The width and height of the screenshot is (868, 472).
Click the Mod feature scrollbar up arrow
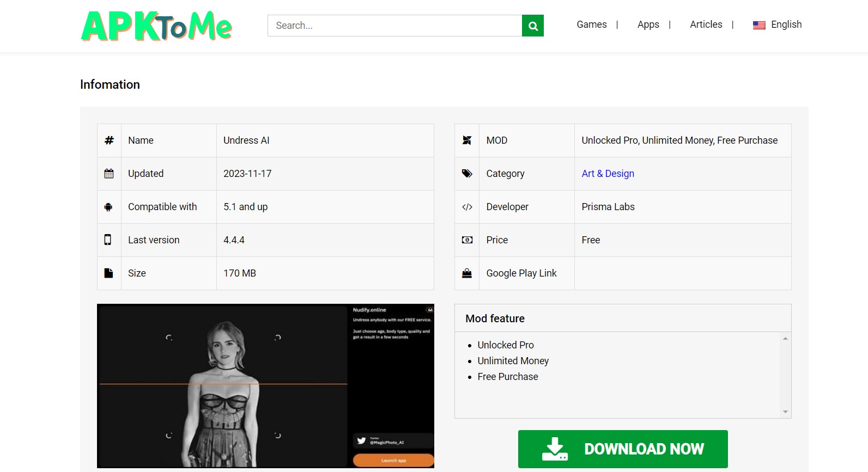click(785, 338)
